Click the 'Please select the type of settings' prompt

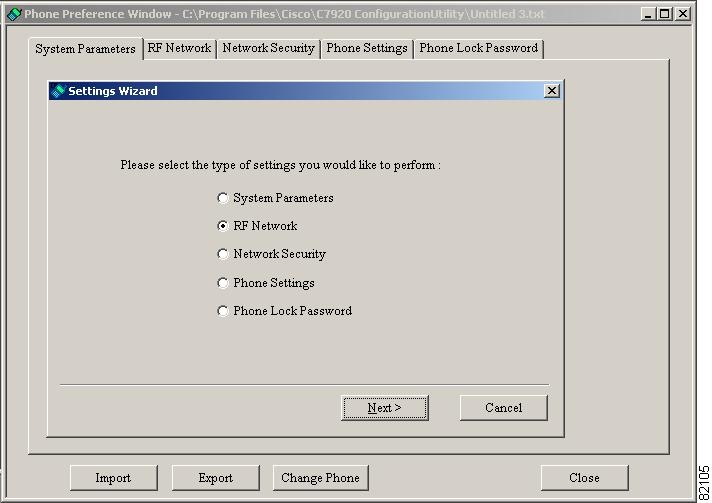tap(280, 165)
